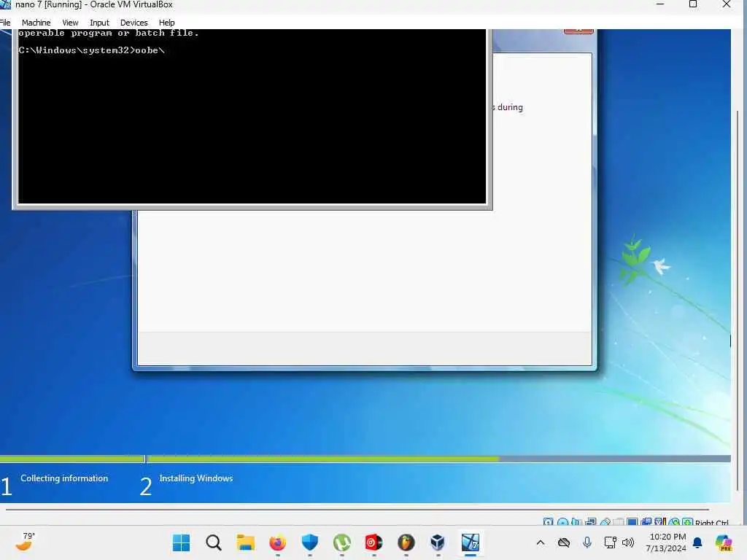Open the weather widget showing 79°
This screenshot has height=560, width=747.
25,542
